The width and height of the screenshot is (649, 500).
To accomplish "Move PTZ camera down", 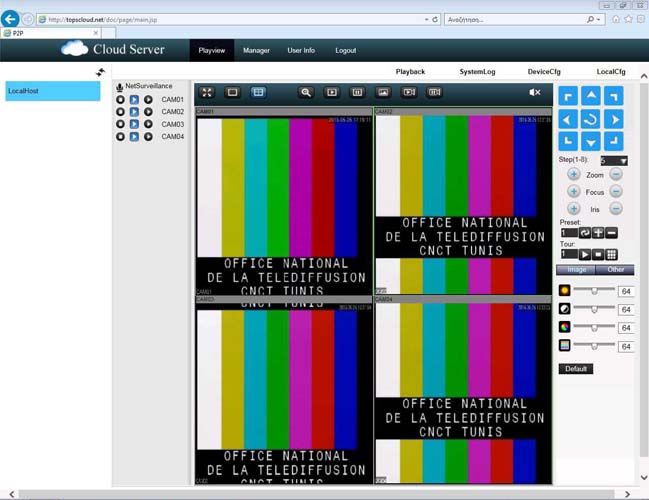I will [591, 142].
